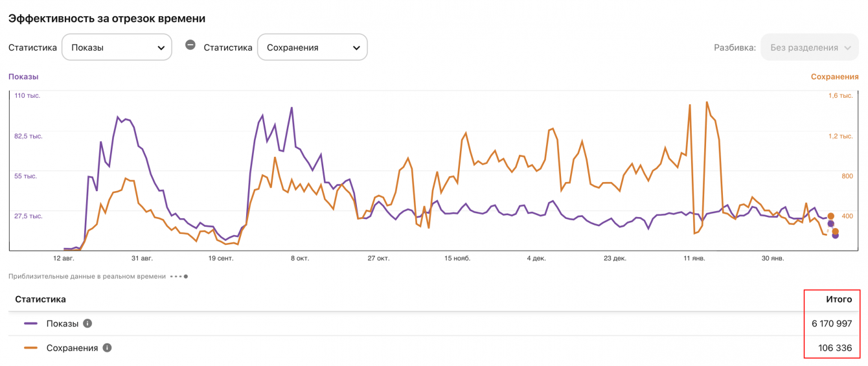
Task: Click the Итого column header
Action: point(839,299)
